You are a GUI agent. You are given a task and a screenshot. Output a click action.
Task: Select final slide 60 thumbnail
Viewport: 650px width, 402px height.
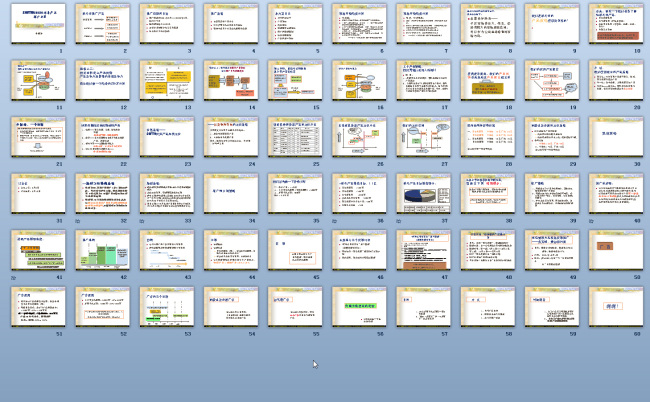(x=616, y=307)
